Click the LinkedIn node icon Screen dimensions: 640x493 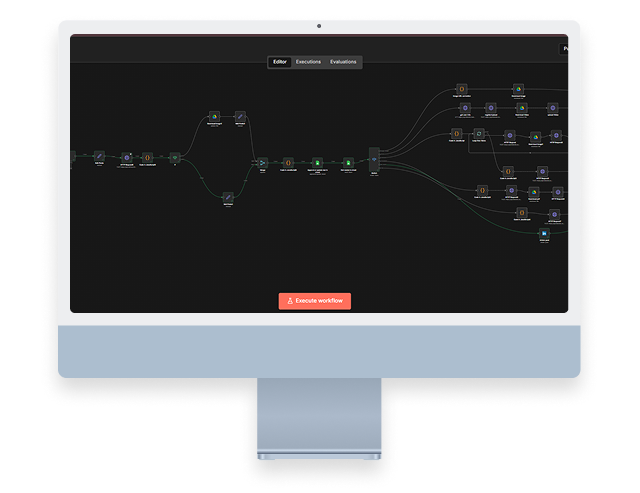(x=544, y=231)
